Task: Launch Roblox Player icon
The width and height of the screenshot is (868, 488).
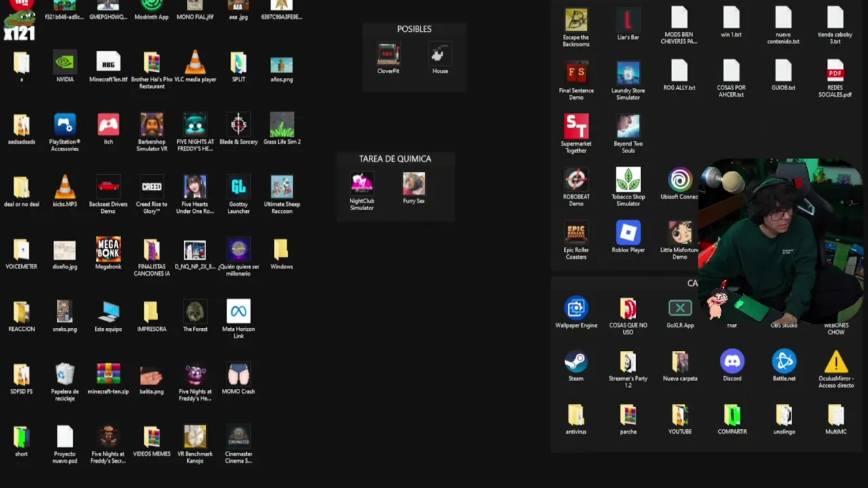Action: click(628, 232)
